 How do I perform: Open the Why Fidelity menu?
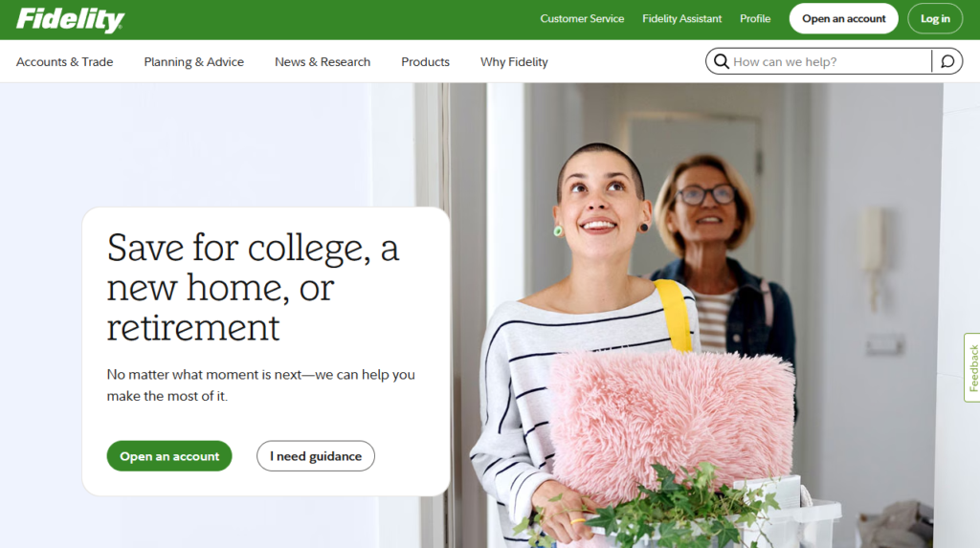514,62
